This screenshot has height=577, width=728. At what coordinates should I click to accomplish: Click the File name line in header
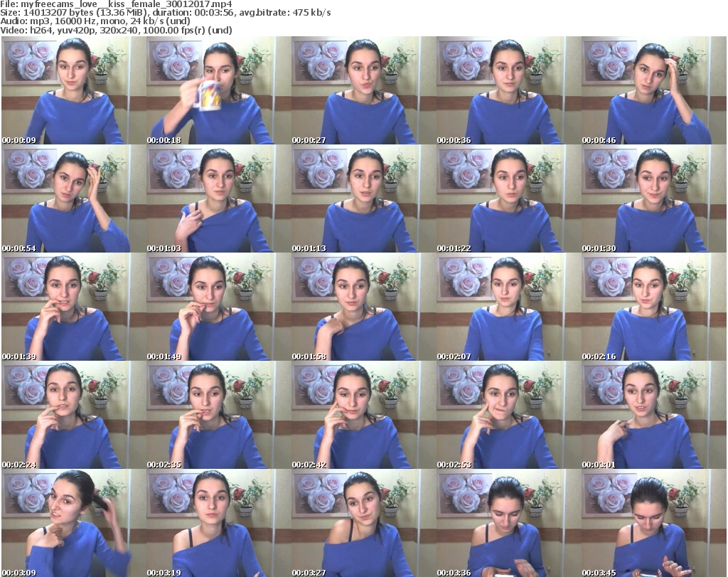[116, 4]
